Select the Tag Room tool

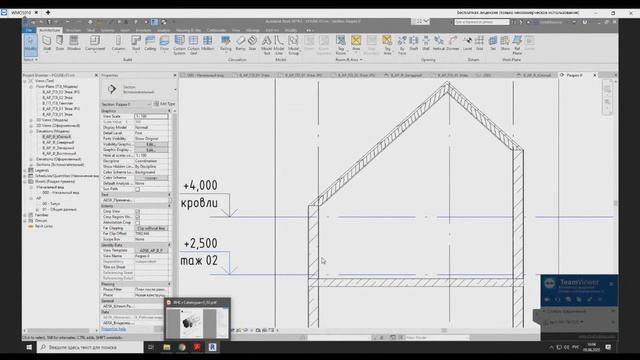pos(341,45)
